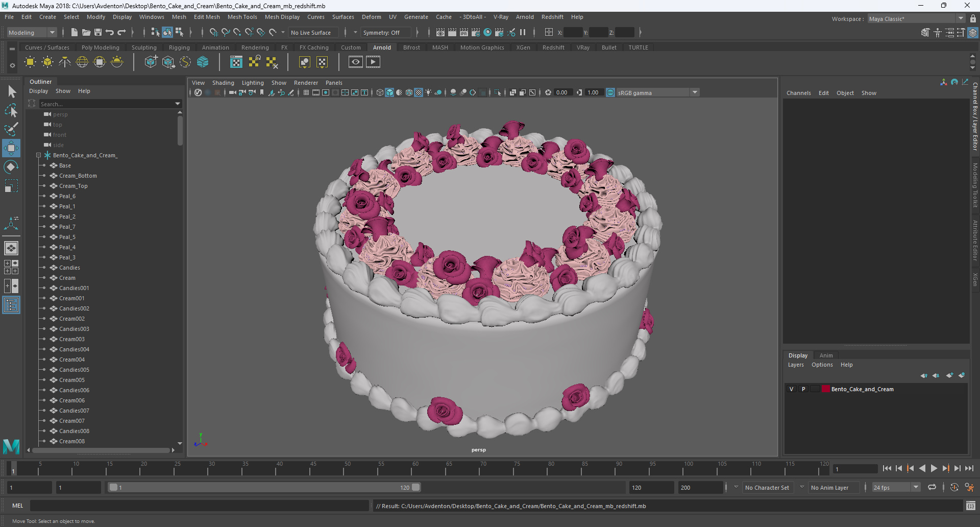Image resolution: width=980 pixels, height=527 pixels.
Task: Click the Arnold Light Portal shelf icon
Action: click(x=100, y=62)
